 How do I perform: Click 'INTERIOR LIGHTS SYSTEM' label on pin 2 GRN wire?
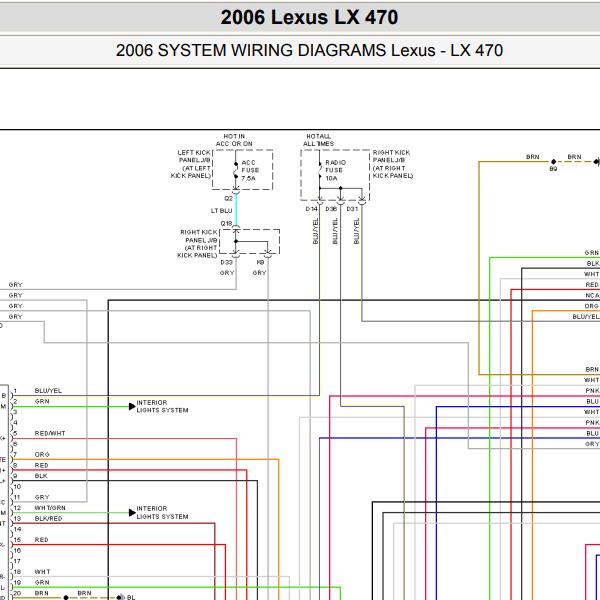coord(162,406)
